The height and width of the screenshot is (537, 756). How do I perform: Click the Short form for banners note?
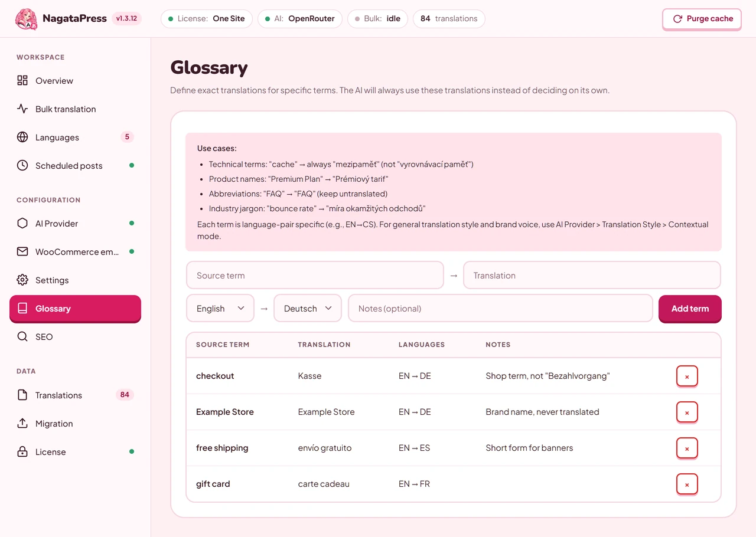point(529,448)
